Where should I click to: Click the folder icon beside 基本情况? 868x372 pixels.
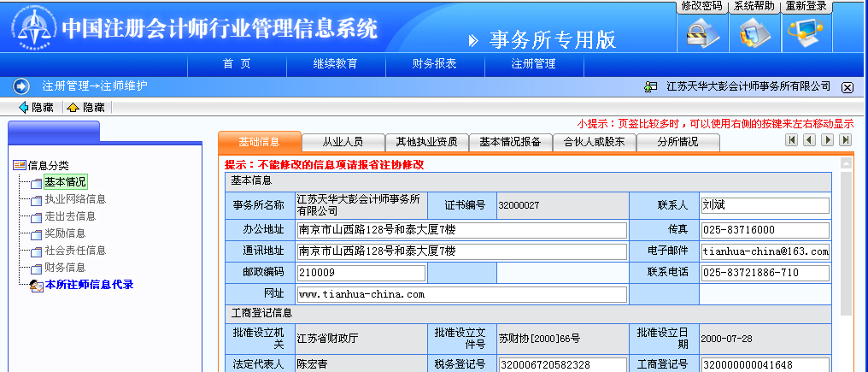pyautogui.click(x=37, y=183)
